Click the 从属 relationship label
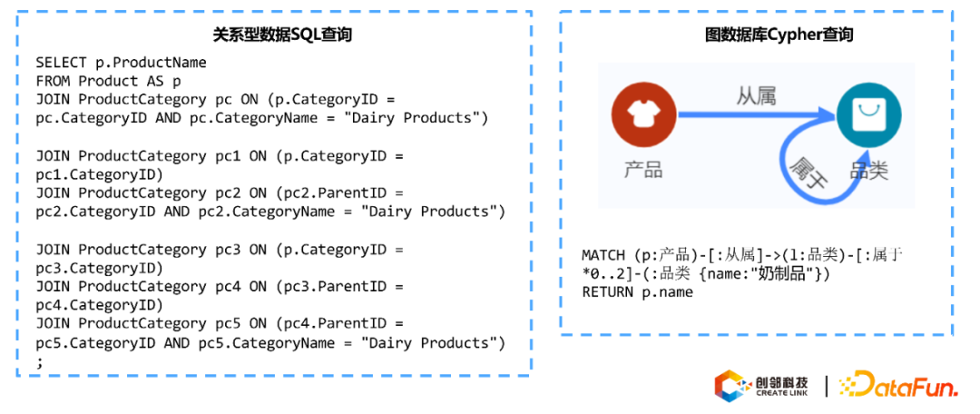 pos(756,95)
